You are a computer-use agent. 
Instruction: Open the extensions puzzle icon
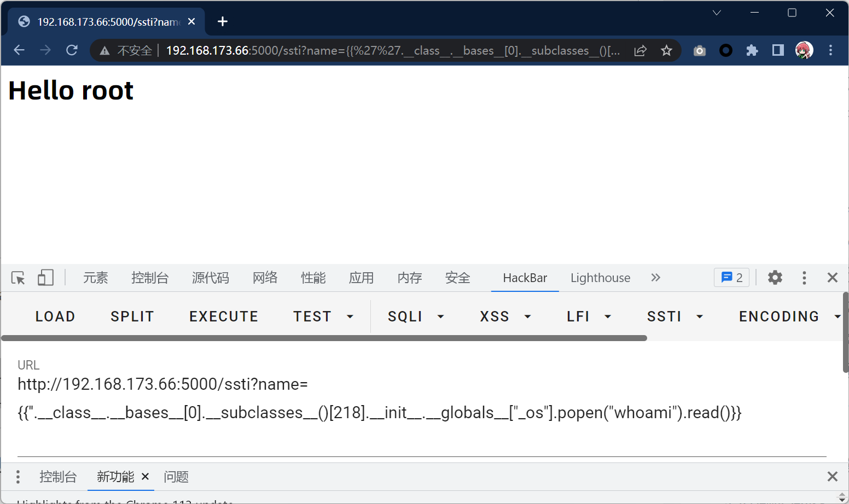pos(752,51)
